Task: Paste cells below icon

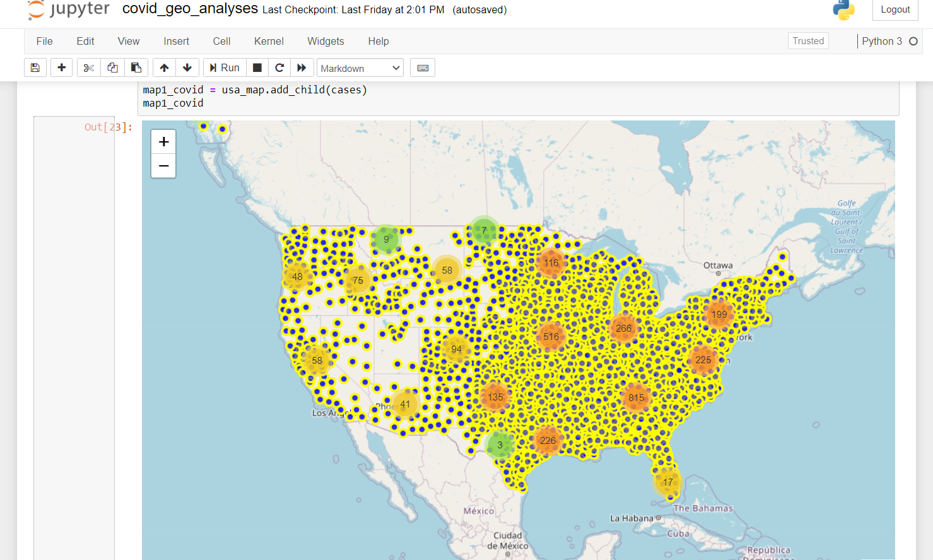Action: pos(136,67)
